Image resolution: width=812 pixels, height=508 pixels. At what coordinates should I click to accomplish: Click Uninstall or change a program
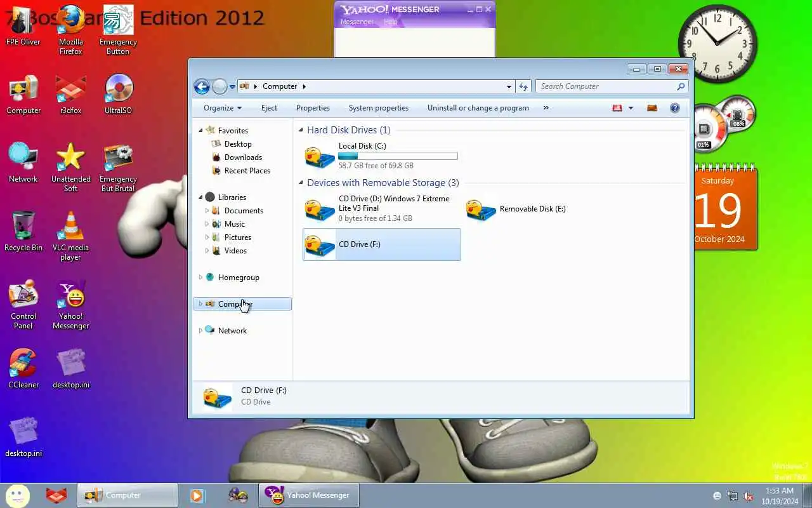click(478, 108)
